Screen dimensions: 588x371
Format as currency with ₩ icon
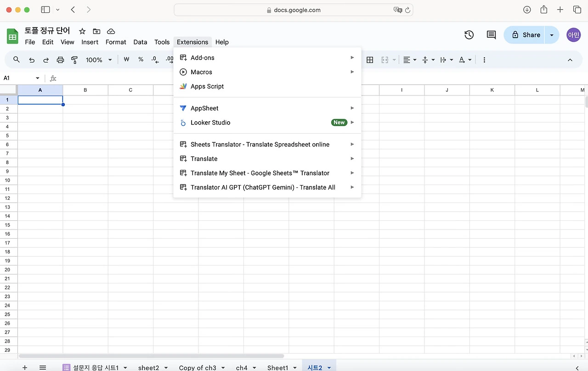pos(127,60)
